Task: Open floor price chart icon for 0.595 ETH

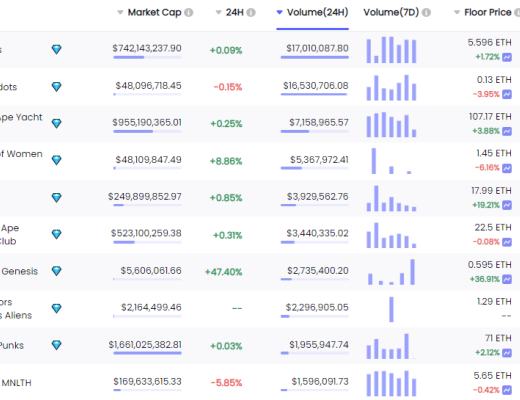Action: pyautogui.click(x=507, y=279)
